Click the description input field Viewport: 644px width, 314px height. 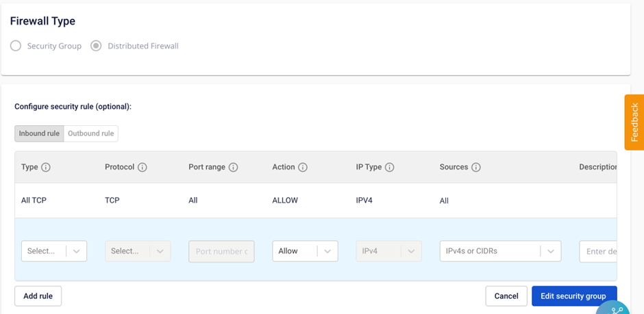pyautogui.click(x=599, y=251)
